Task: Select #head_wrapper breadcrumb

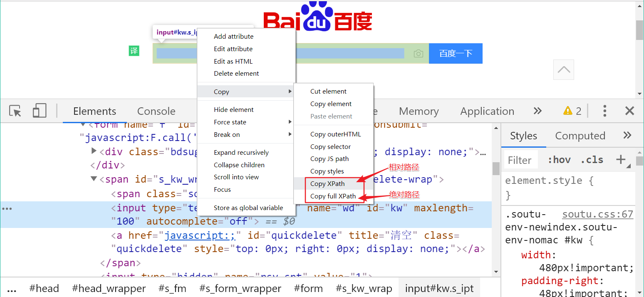Action: (x=109, y=288)
